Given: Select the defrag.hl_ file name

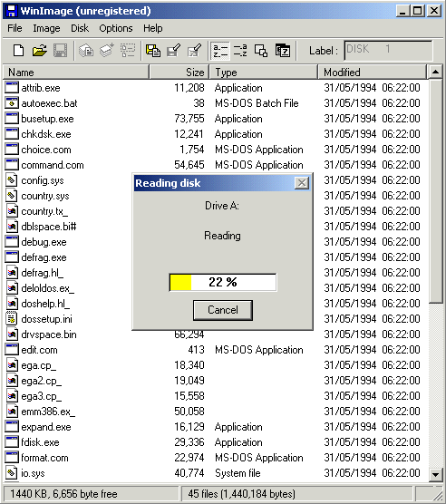Looking at the screenshot, I should 42,273.
